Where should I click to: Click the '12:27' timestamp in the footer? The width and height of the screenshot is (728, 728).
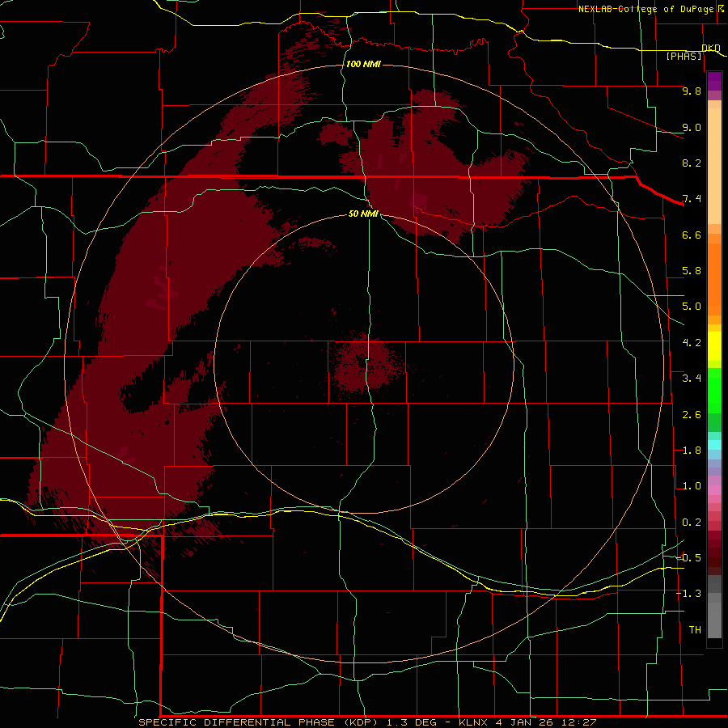tap(580, 722)
